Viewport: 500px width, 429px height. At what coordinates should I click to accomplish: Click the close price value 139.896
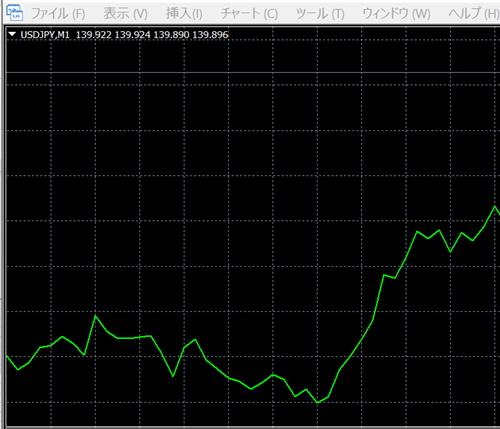pos(210,35)
